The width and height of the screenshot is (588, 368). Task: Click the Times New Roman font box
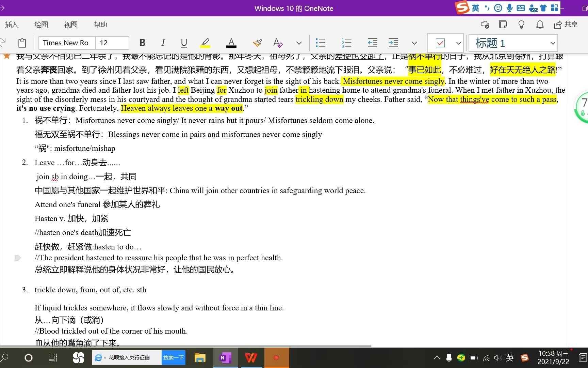[67, 43]
